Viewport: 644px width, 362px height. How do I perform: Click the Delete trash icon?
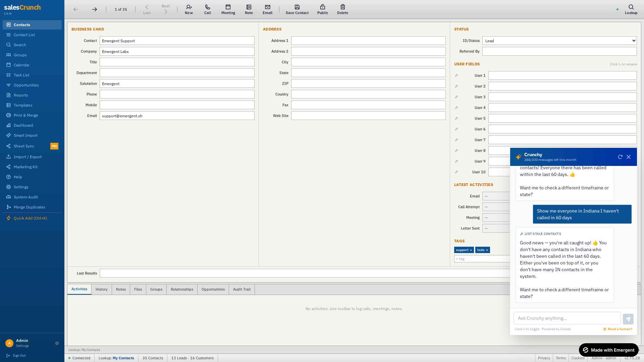click(x=342, y=9)
